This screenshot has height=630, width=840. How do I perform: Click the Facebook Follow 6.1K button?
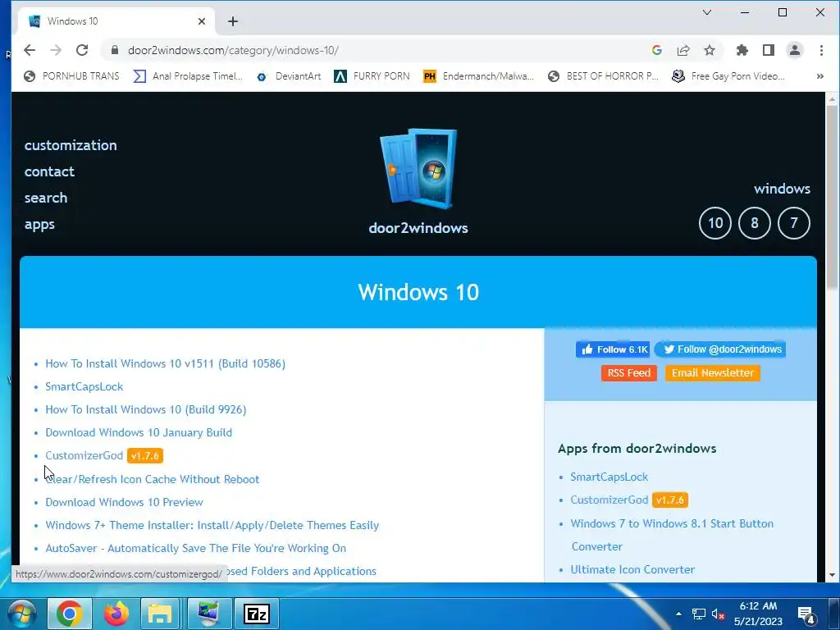tap(613, 349)
